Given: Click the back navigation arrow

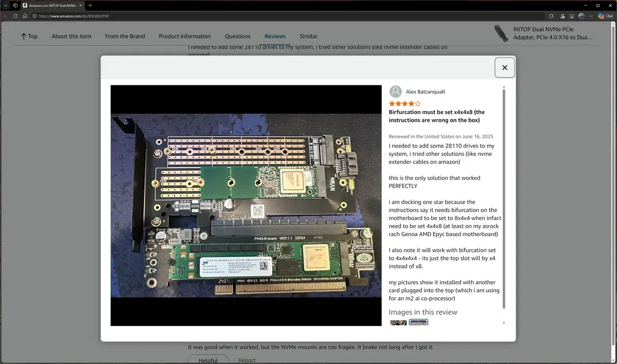Looking at the screenshot, I should 5,16.
